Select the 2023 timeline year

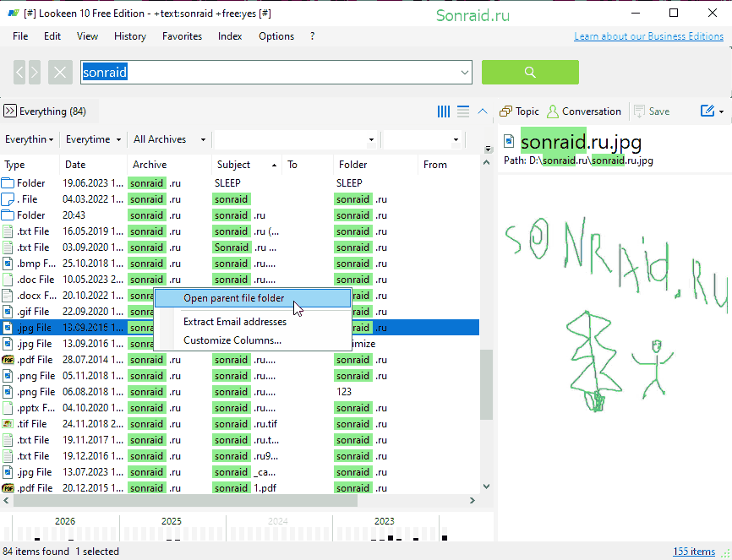(x=385, y=521)
